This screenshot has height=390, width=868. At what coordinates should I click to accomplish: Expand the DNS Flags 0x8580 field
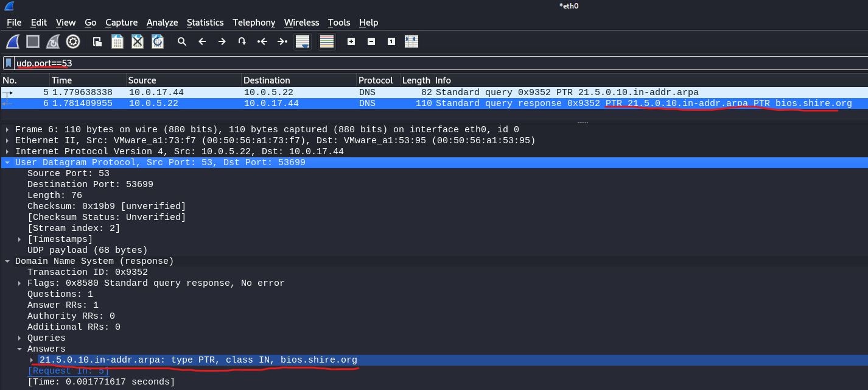click(19, 283)
